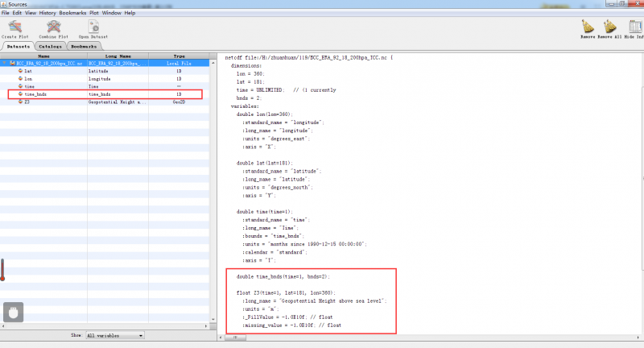Image resolution: width=644 pixels, height=348 pixels.
Task: Collapse the BCC_ERA_92_18_200hpa_TCC.nc dataset tree
Action: tap(3, 63)
